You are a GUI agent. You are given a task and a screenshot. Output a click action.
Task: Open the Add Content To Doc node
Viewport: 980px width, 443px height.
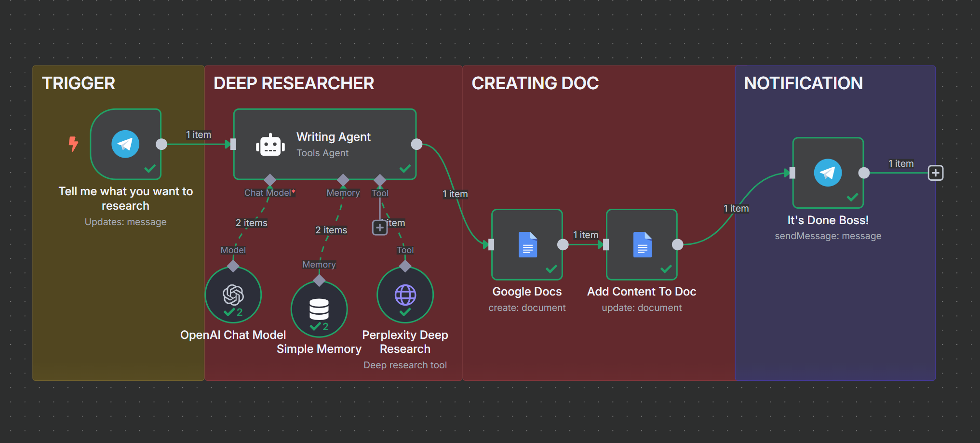pos(642,244)
